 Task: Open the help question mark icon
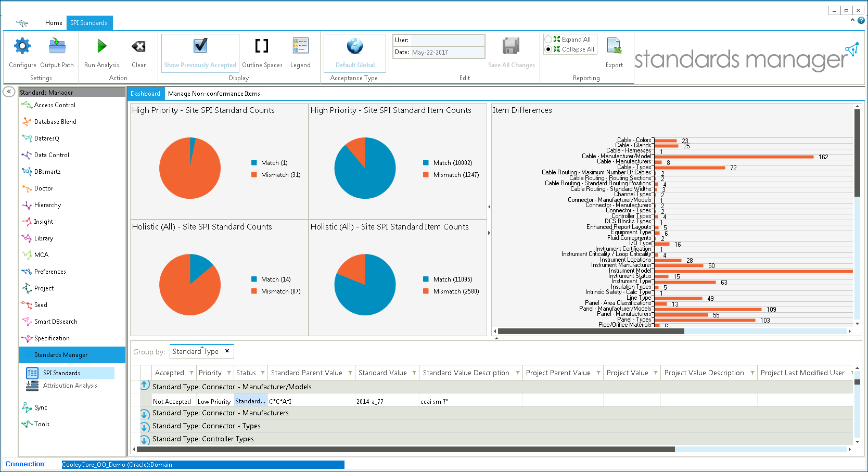(x=861, y=21)
